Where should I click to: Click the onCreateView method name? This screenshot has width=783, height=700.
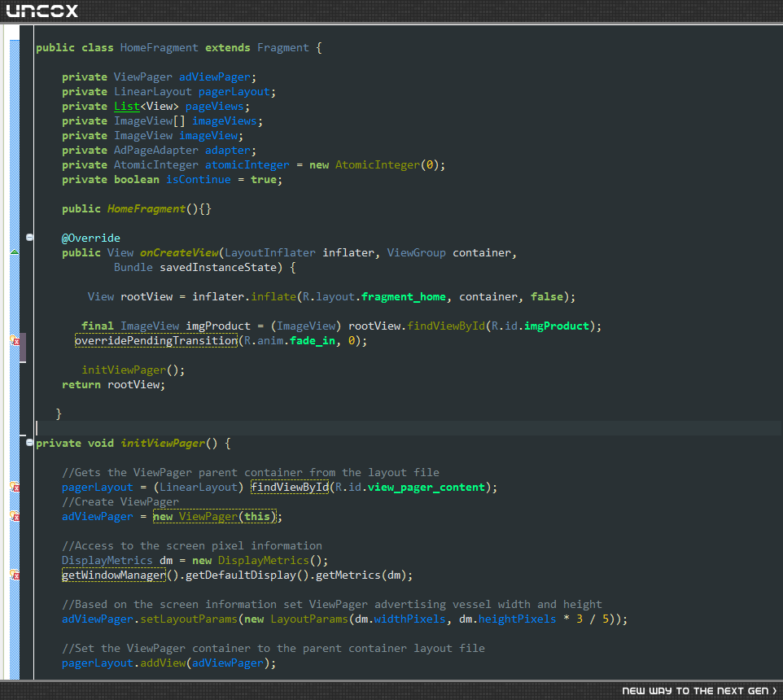click(179, 252)
